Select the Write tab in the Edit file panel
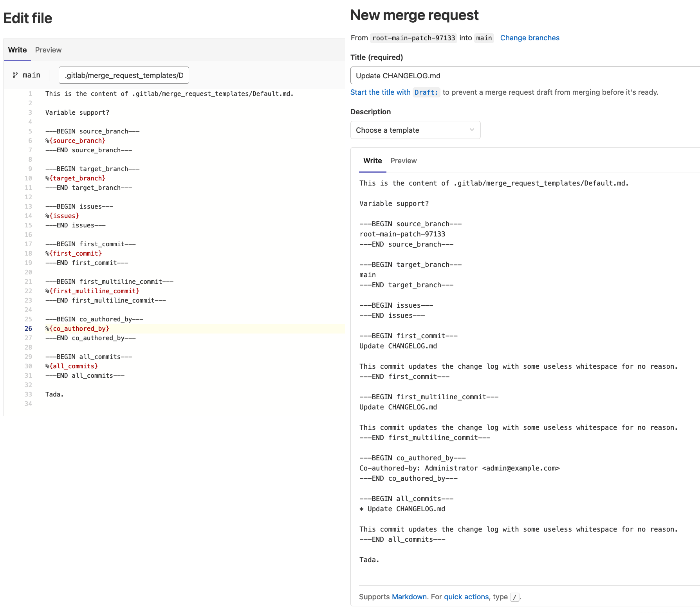Image resolution: width=700 pixels, height=613 pixels. pyautogui.click(x=17, y=50)
